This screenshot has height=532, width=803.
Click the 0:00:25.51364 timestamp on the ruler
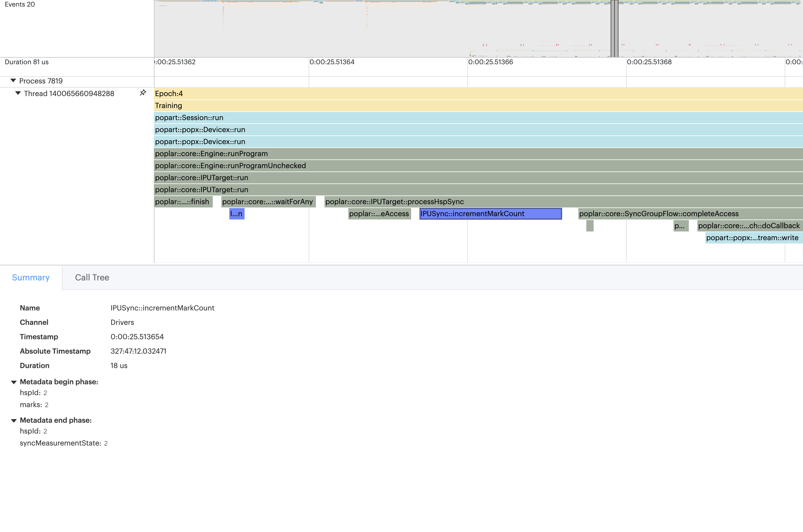point(332,62)
